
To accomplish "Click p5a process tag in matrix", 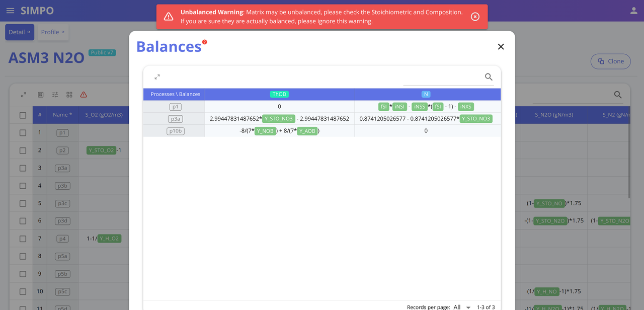I will (x=62, y=256).
